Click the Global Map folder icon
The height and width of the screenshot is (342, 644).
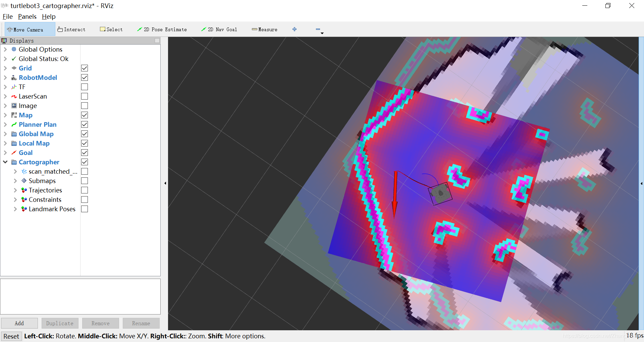pos(14,134)
